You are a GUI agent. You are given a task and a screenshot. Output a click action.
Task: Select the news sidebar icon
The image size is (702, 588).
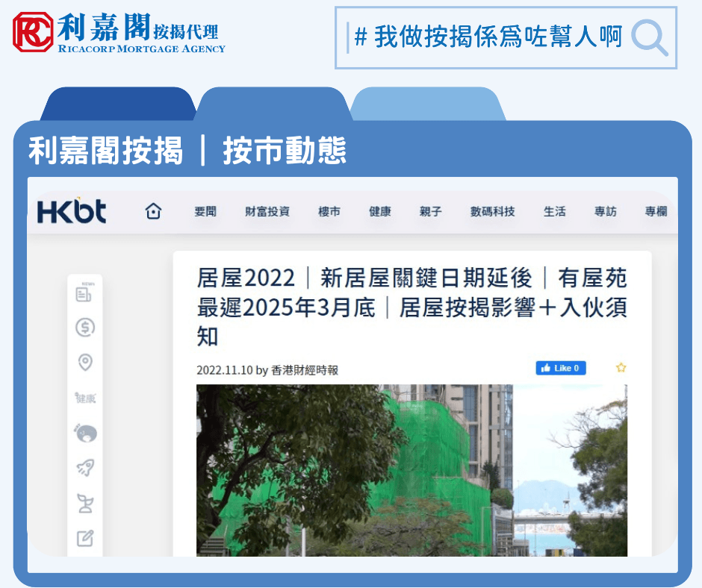(84, 294)
